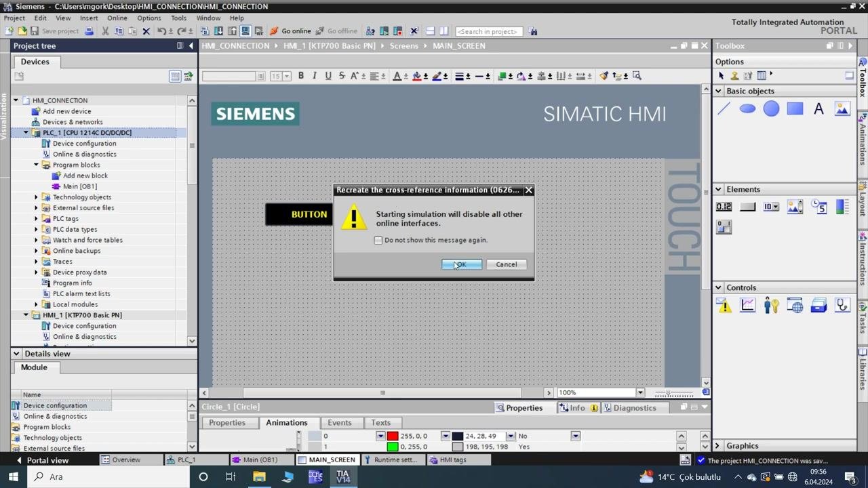This screenshot has height=488, width=868.
Task: Open the Project menu
Action: coord(14,18)
